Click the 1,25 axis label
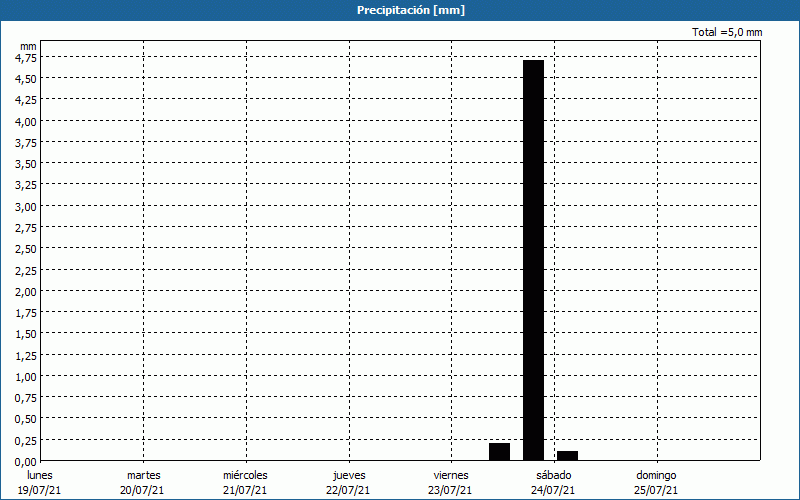The image size is (800, 500). tap(26, 356)
